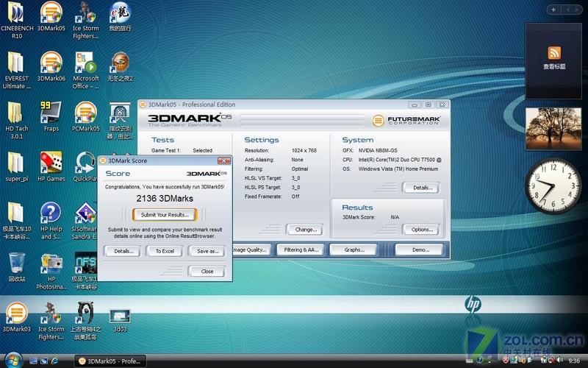Open the super_pi folder
Image resolution: width=588 pixels, height=368 pixels.
16,162
